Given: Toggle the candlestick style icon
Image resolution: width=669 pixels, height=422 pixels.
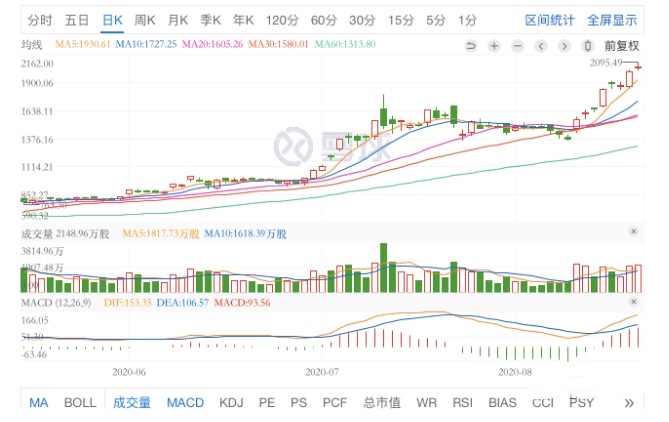Looking at the screenshot, I should (588, 46).
